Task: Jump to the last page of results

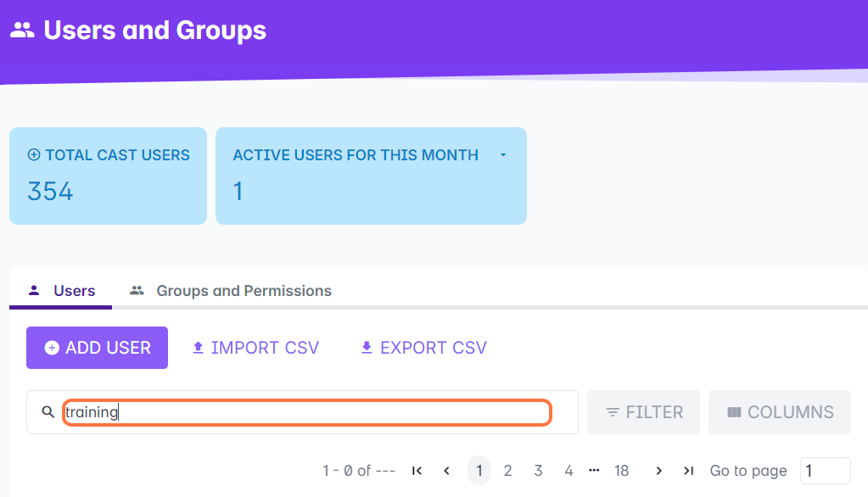Action: click(688, 471)
